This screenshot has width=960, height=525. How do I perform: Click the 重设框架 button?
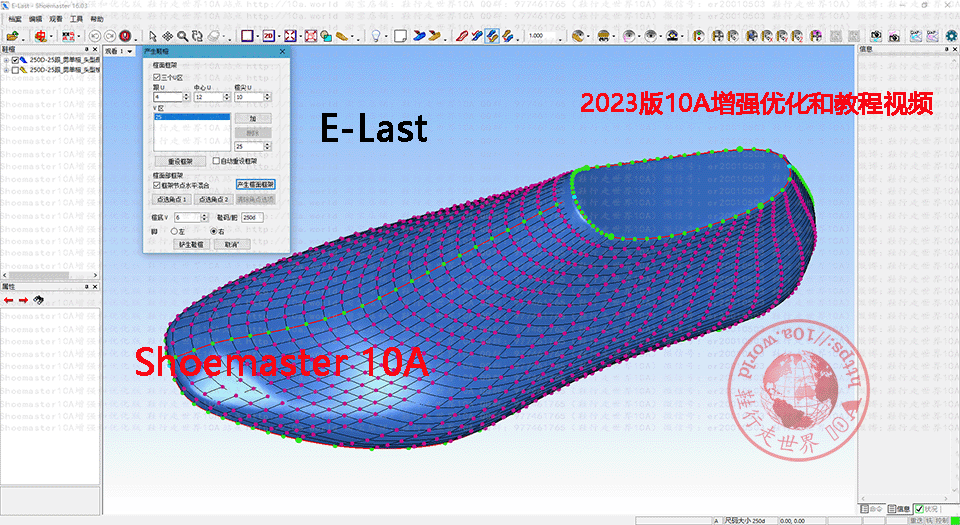(179, 160)
